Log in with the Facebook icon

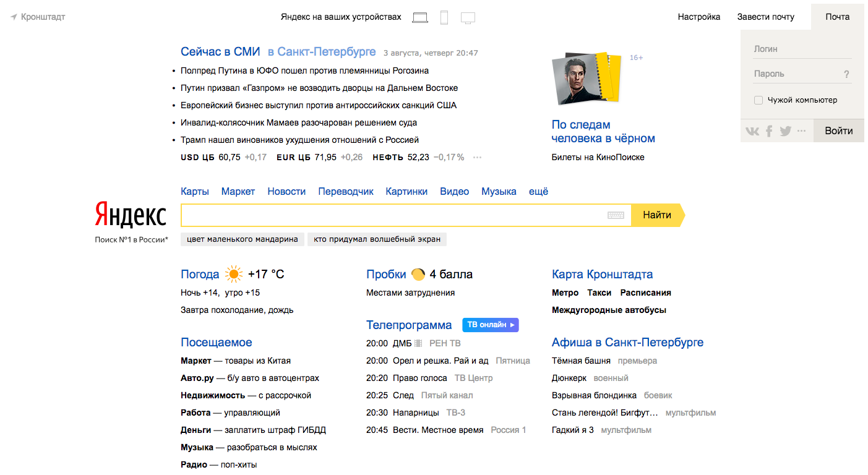coord(769,131)
